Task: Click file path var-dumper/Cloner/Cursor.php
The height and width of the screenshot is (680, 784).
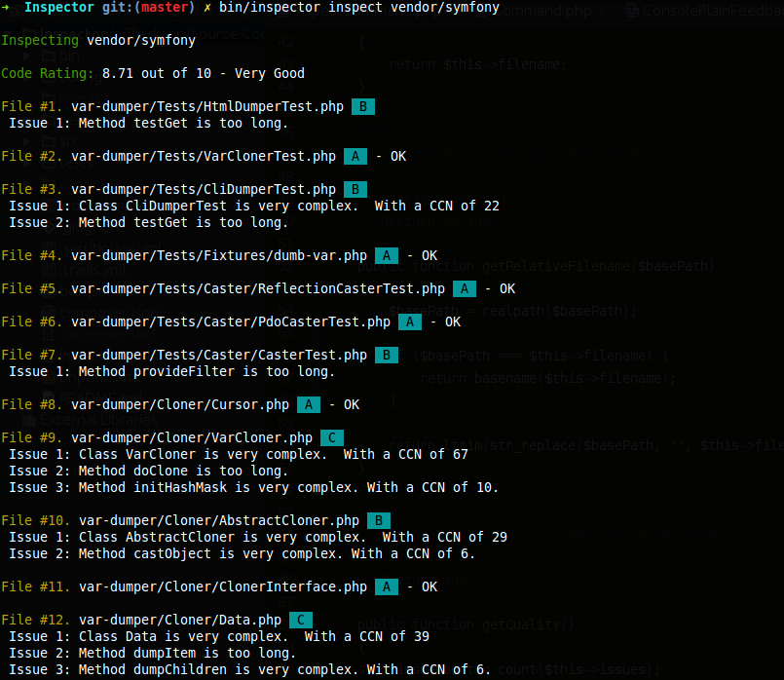Action: 180,404
